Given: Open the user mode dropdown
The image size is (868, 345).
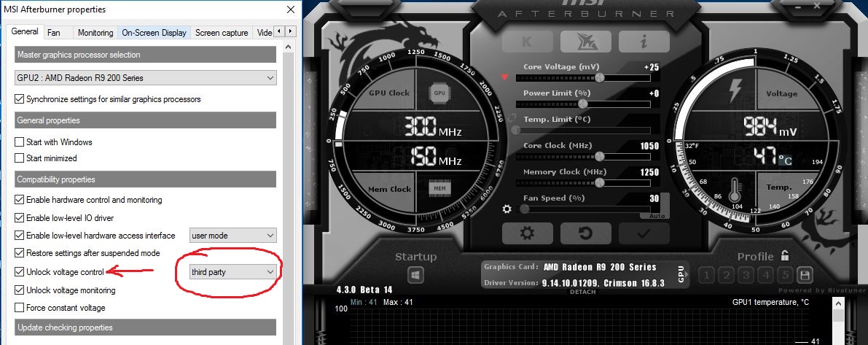Looking at the screenshot, I should click(233, 236).
